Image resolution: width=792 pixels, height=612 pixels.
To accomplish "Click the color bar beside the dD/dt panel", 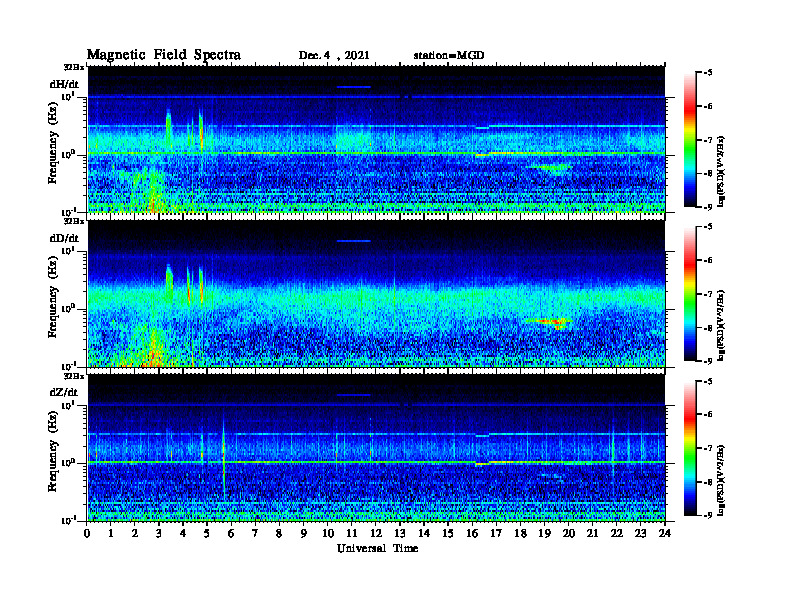I will pyautogui.click(x=690, y=294).
